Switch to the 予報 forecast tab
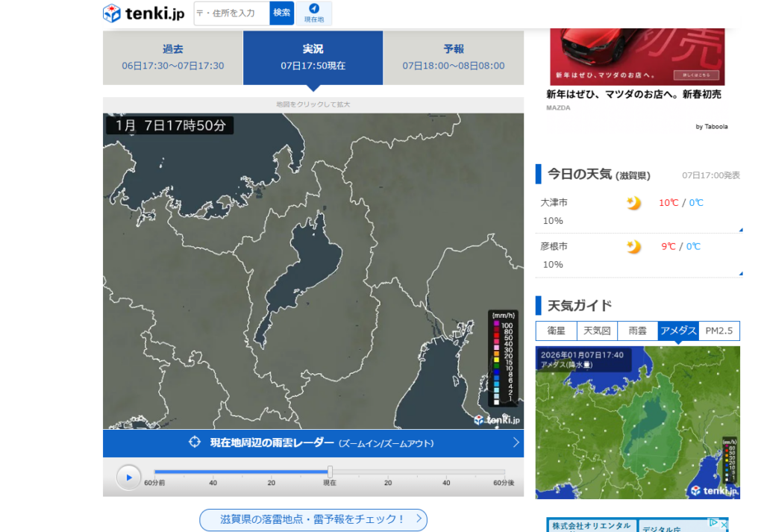The height and width of the screenshot is (532, 764). (453, 57)
